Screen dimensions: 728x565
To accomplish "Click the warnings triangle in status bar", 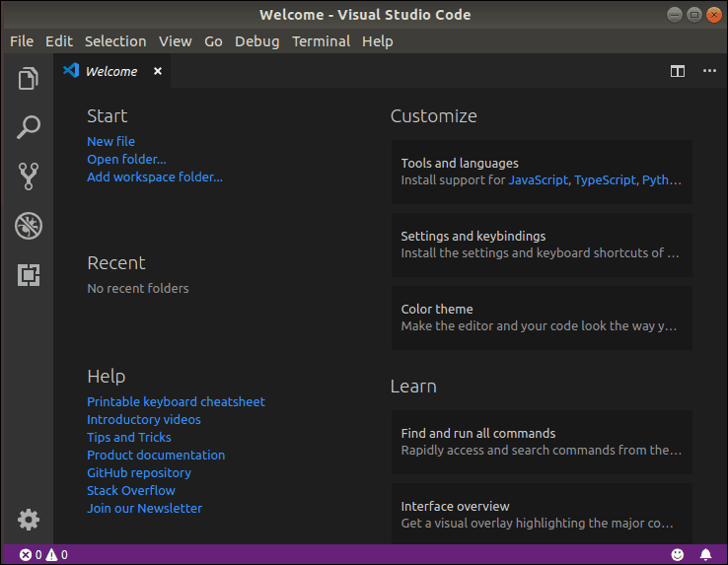I will pyautogui.click(x=51, y=555).
